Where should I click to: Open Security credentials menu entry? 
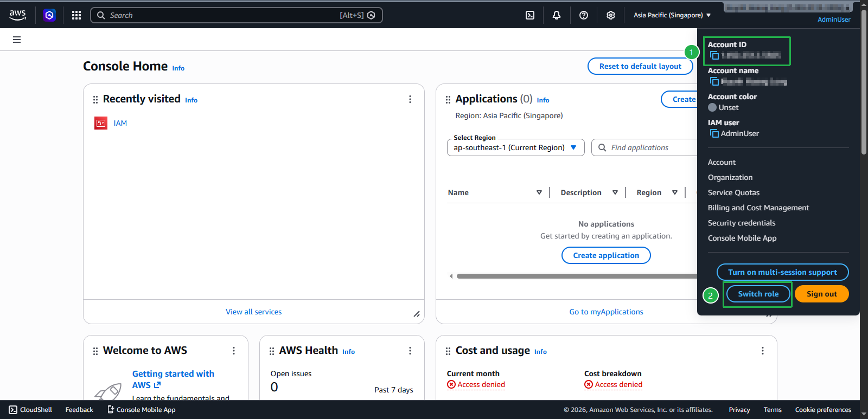click(742, 223)
